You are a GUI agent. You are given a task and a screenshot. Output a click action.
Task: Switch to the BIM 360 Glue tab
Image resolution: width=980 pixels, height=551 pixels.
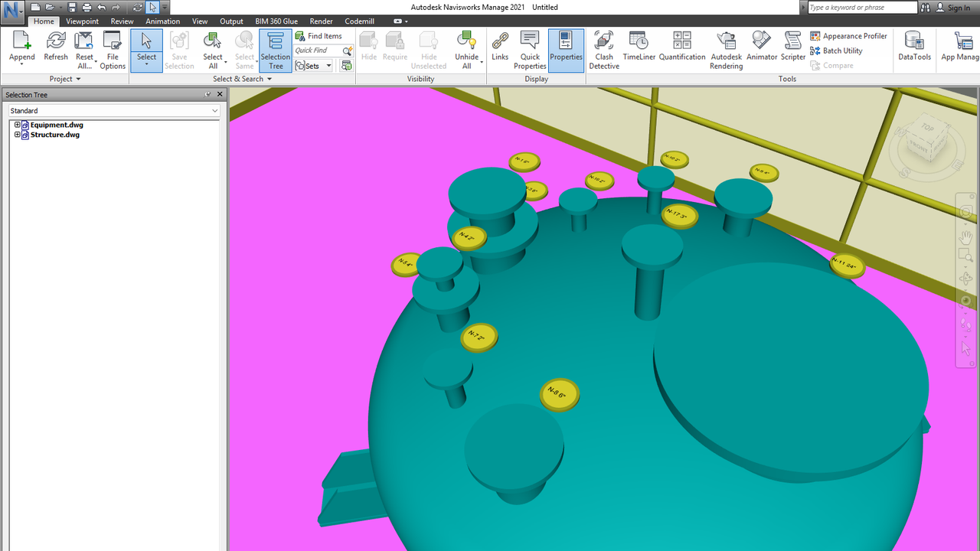click(276, 21)
